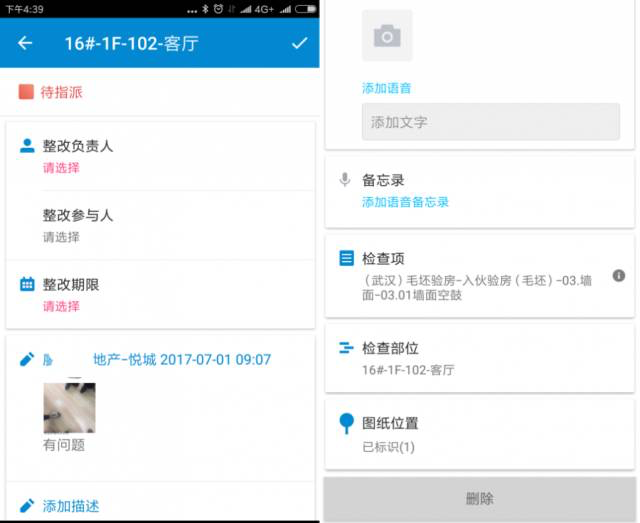Confirm with the checkmark icon
This screenshot has height=523, width=640.
coord(300,43)
